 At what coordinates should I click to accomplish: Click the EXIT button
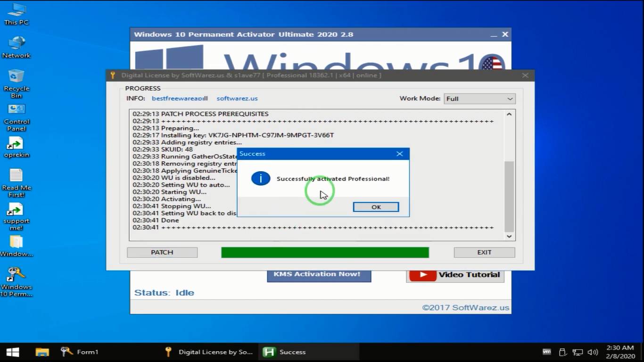point(484,253)
